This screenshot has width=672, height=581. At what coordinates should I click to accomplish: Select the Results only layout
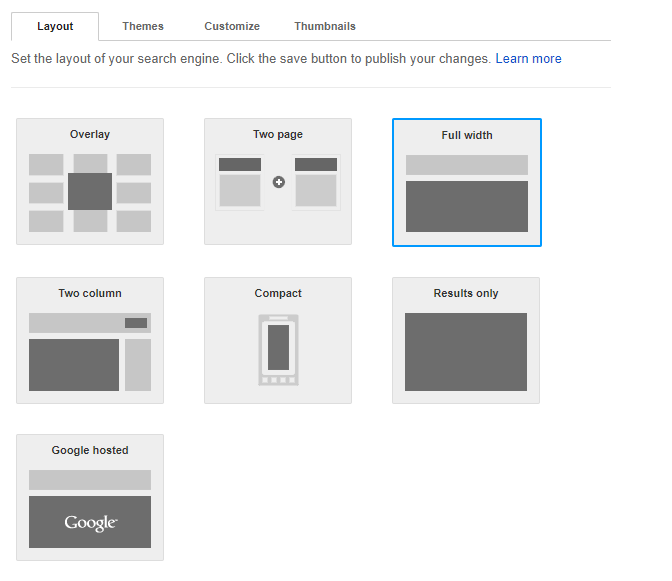pyautogui.click(x=466, y=340)
